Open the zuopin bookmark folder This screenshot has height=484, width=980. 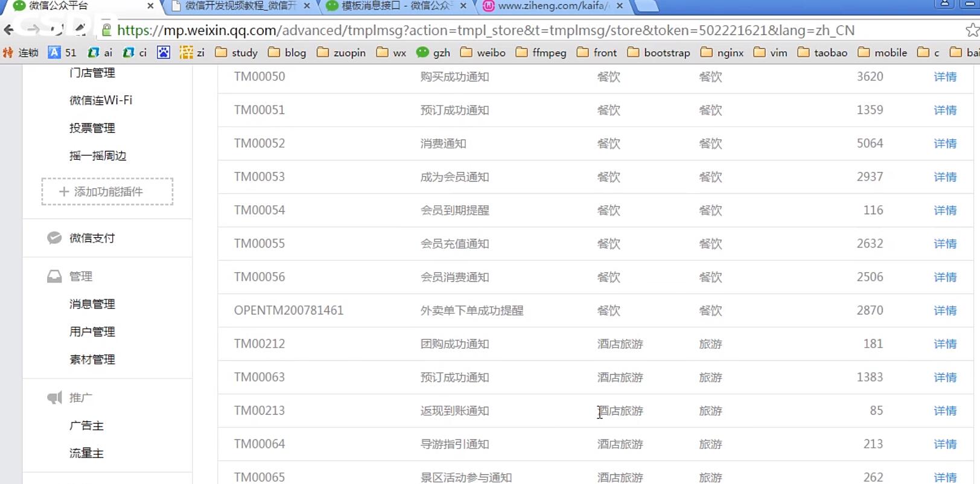(342, 53)
